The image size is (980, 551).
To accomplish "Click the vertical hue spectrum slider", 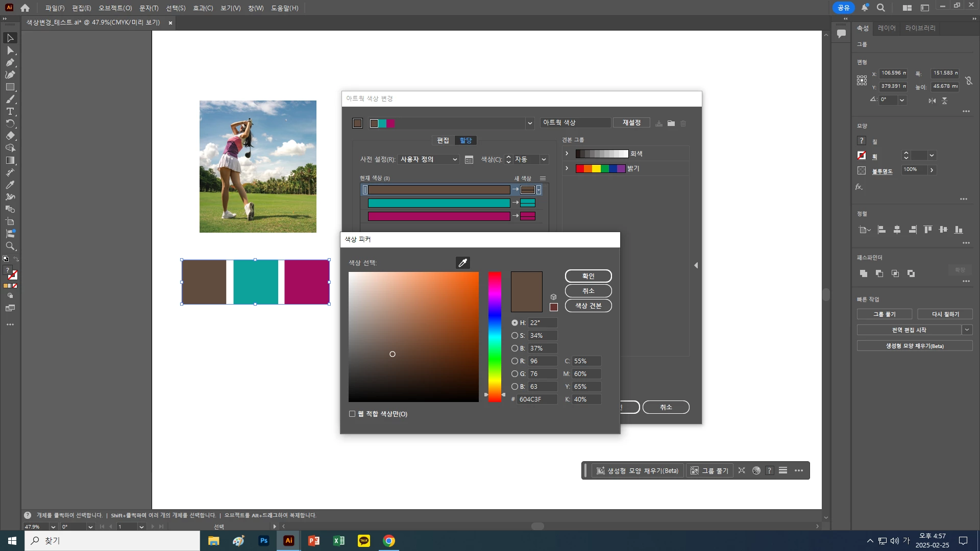I will click(x=495, y=337).
